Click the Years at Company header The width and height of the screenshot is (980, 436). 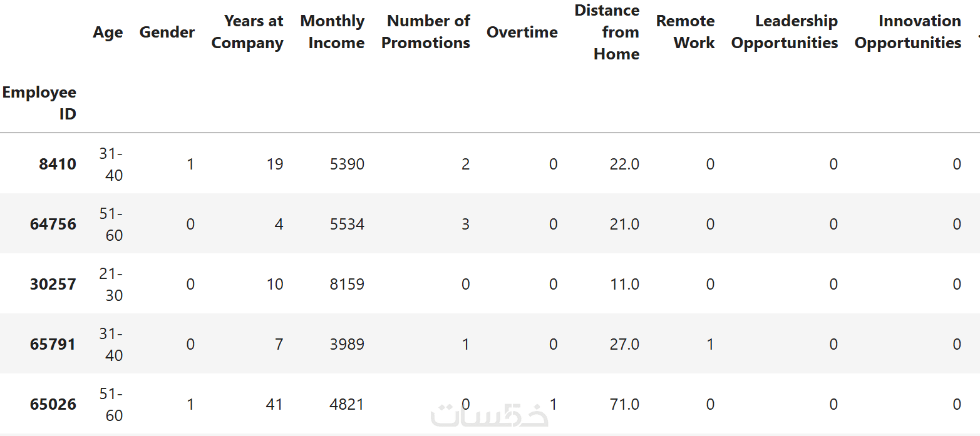tap(247, 32)
